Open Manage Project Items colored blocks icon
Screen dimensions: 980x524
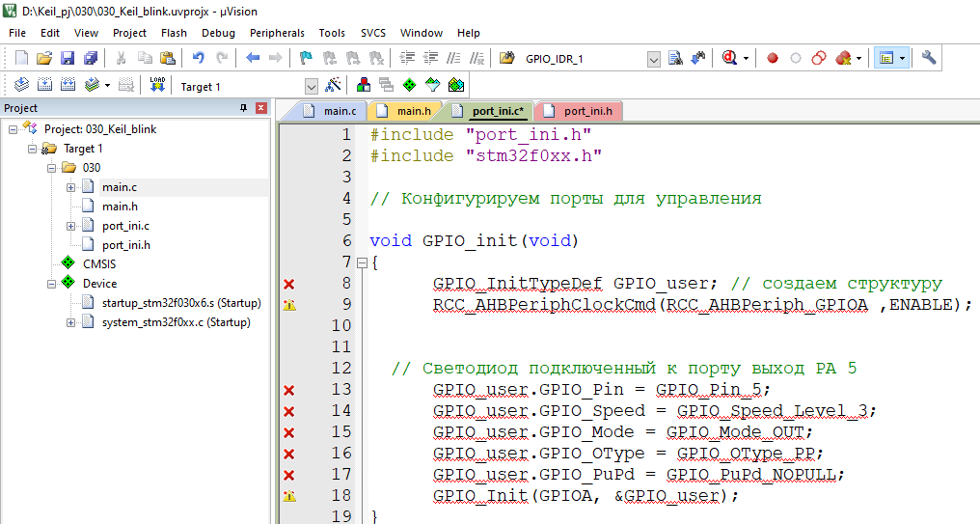pyautogui.click(x=363, y=85)
